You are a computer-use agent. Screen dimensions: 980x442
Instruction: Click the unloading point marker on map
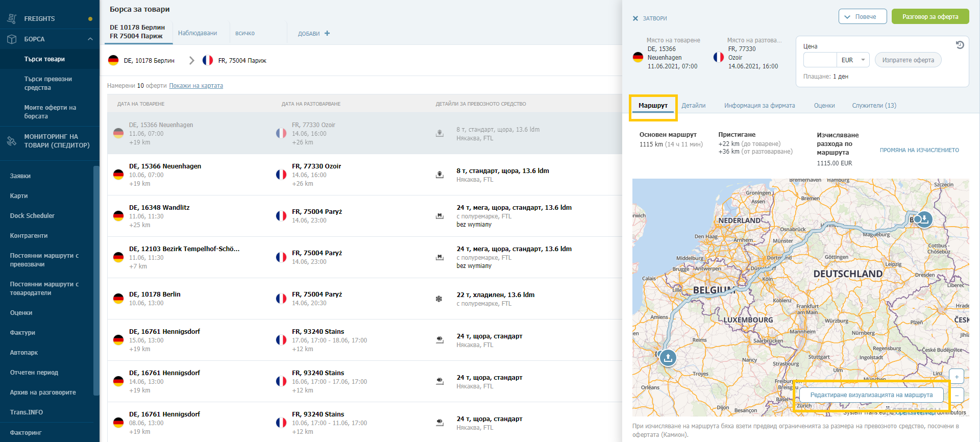click(x=668, y=357)
